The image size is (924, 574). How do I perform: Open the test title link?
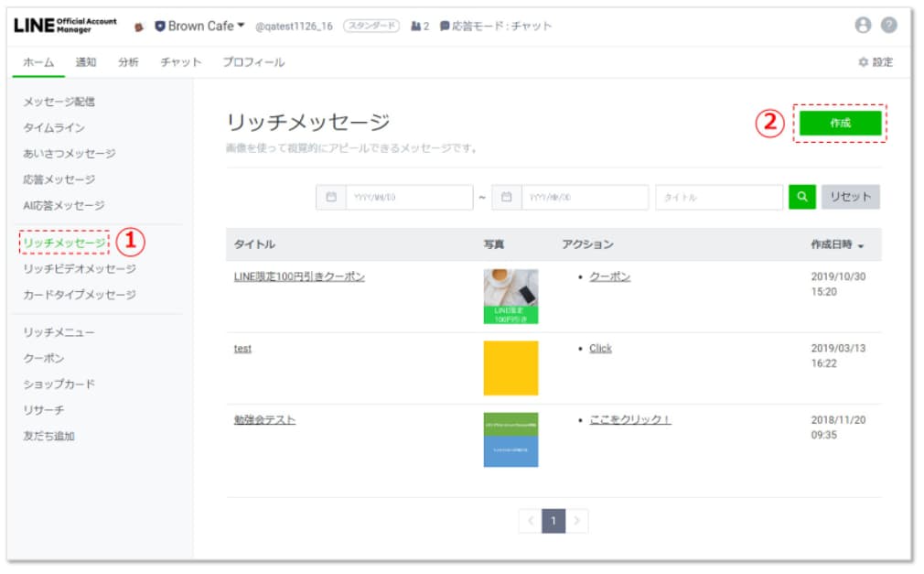point(242,349)
